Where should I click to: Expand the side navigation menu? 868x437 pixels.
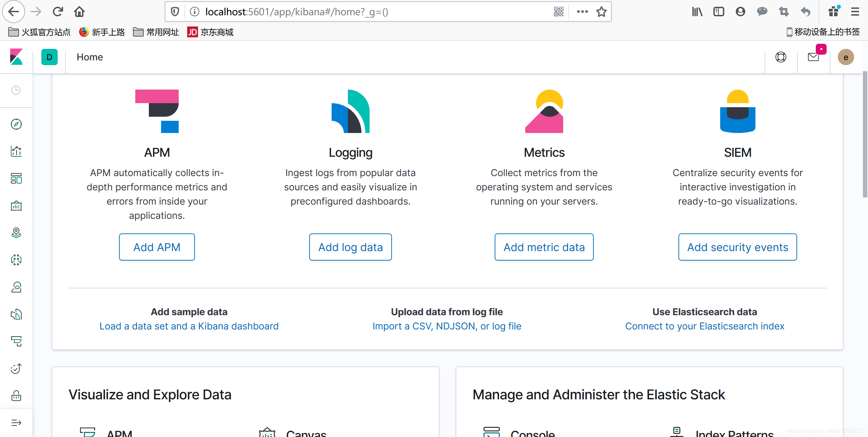16,423
